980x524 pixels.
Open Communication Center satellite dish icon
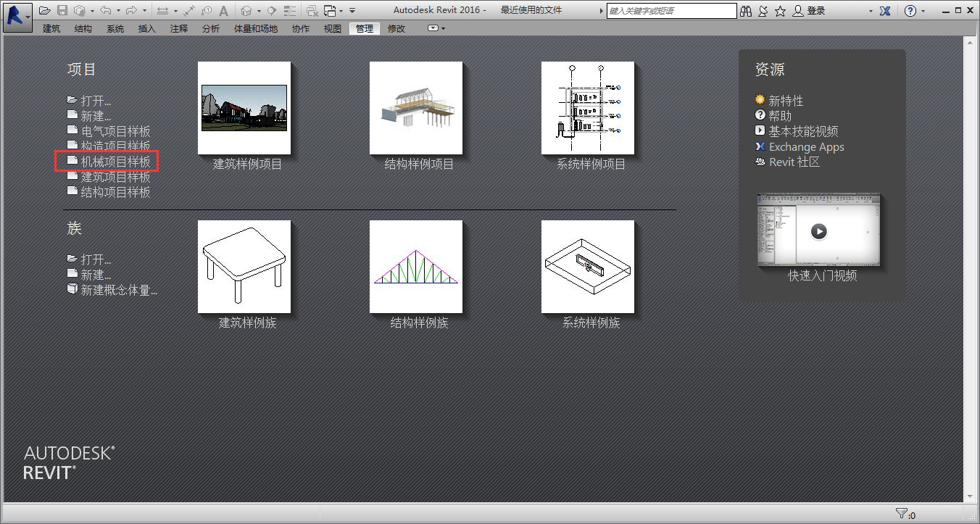point(763,11)
